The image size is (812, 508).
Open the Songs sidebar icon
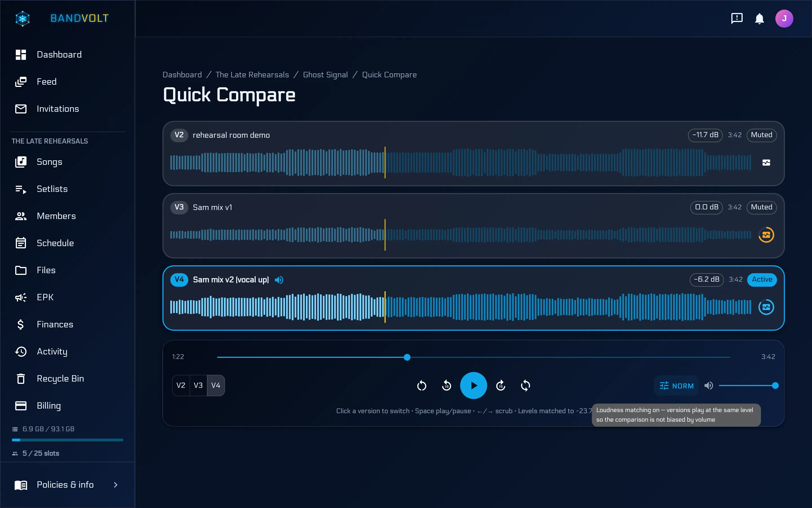pyautogui.click(x=21, y=162)
